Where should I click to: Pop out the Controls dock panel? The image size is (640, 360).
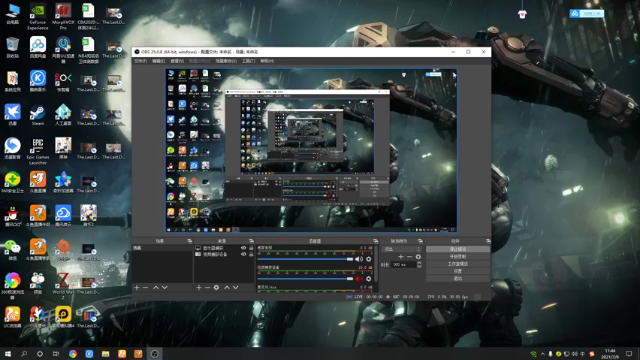[488, 241]
